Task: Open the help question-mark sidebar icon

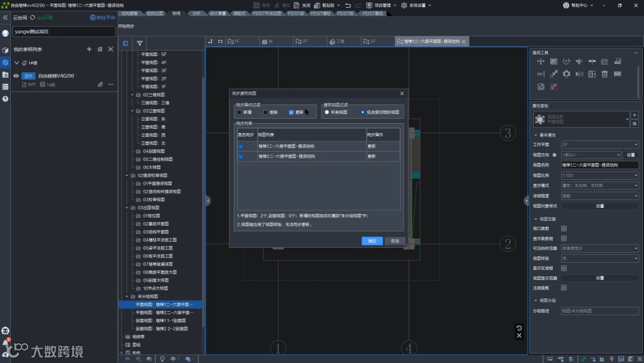Action: (5, 99)
